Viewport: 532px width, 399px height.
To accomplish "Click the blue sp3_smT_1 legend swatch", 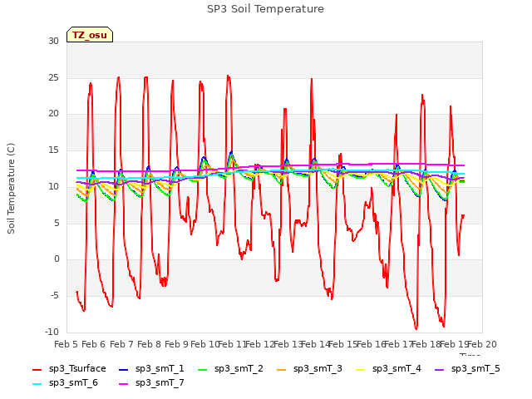I will tap(124, 369).
